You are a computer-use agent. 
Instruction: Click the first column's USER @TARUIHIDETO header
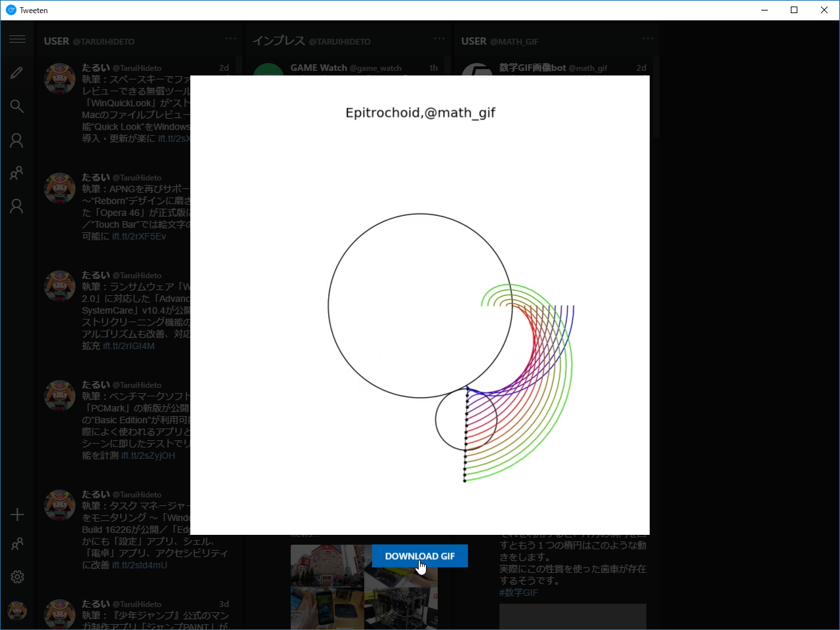coord(89,41)
